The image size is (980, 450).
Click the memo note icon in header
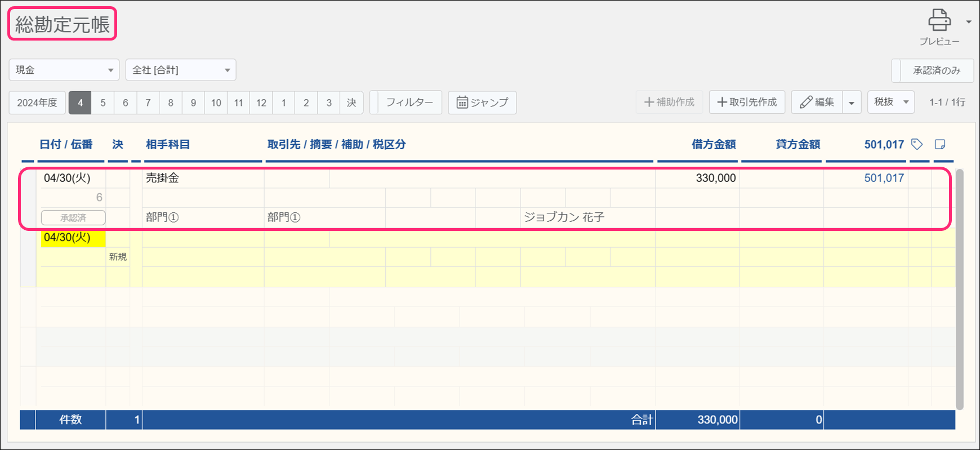(939, 144)
